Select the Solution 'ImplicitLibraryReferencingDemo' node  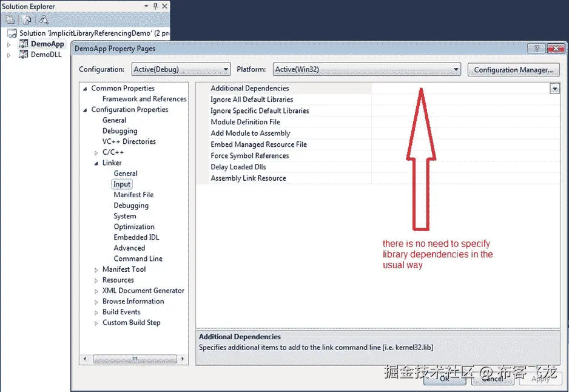pyautogui.click(x=95, y=33)
